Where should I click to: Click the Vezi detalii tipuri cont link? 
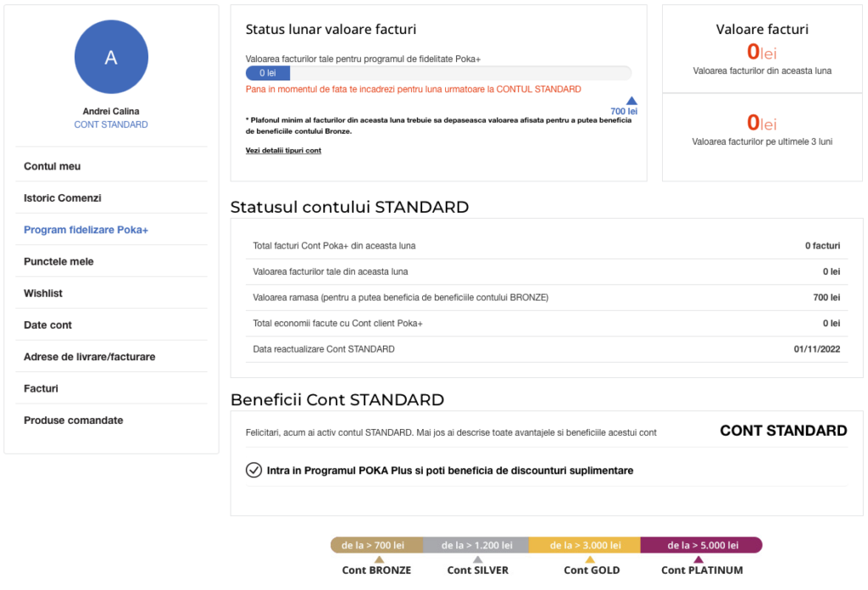[x=283, y=151]
